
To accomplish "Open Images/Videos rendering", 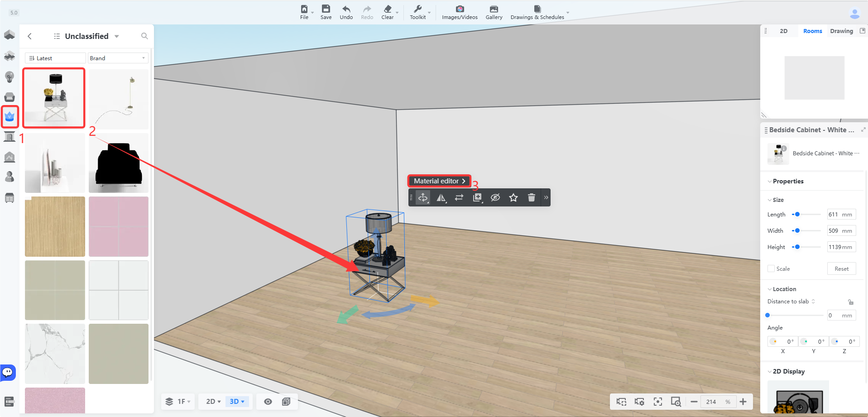I will click(x=460, y=12).
